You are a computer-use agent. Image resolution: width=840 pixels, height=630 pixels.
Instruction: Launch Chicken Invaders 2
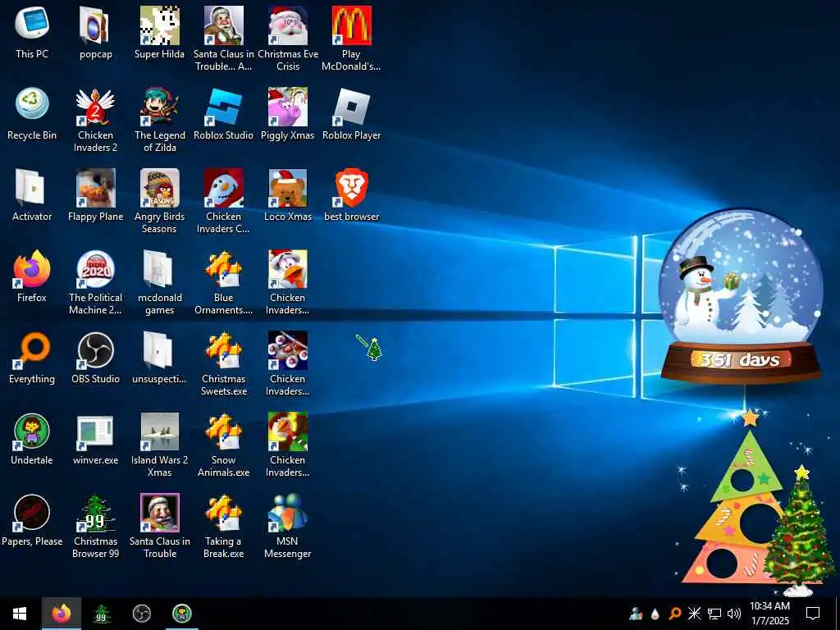click(x=95, y=120)
